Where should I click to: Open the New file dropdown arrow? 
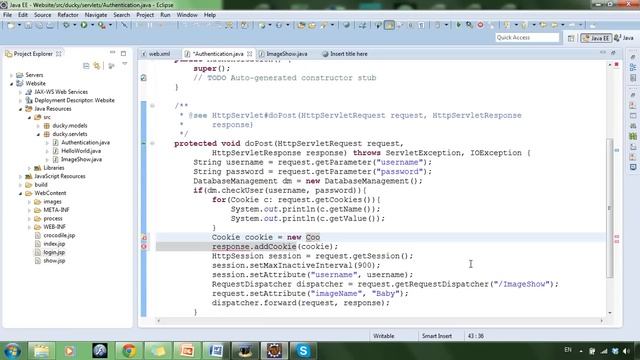point(19,25)
